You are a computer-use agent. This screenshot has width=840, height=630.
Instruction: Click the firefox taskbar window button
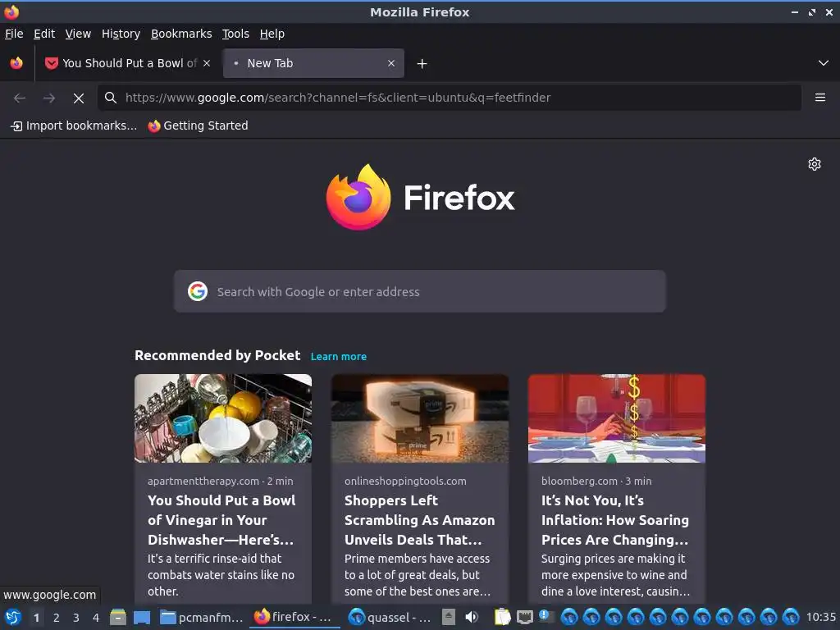[x=293, y=617]
